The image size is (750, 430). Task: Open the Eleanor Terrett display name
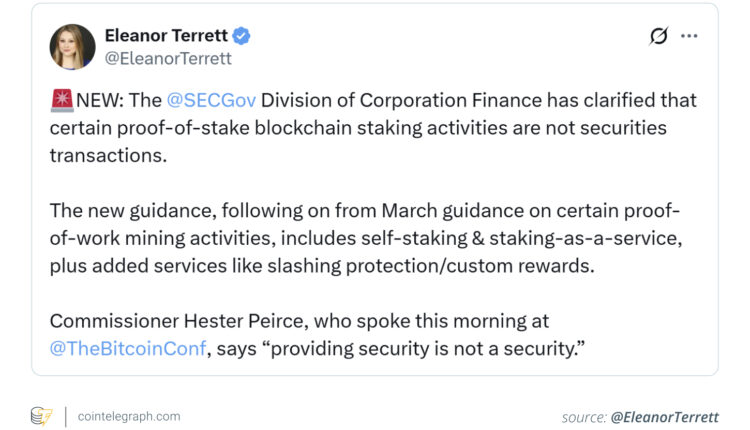pyautogui.click(x=165, y=36)
